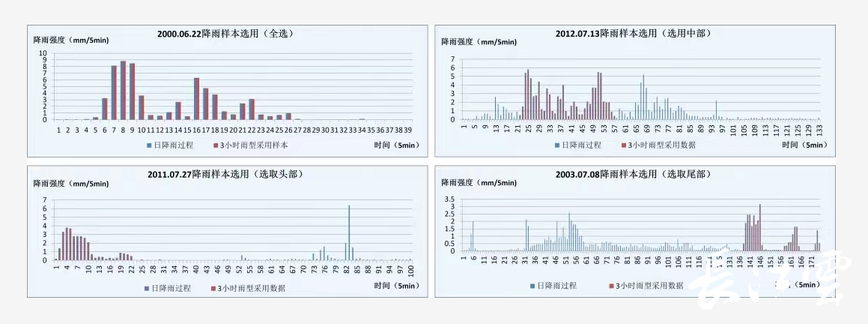Viewport: 868px width, 324px height.
Task: Click the 2000.06.22降雨样本选用（全选） chart title
Action: coord(225,34)
